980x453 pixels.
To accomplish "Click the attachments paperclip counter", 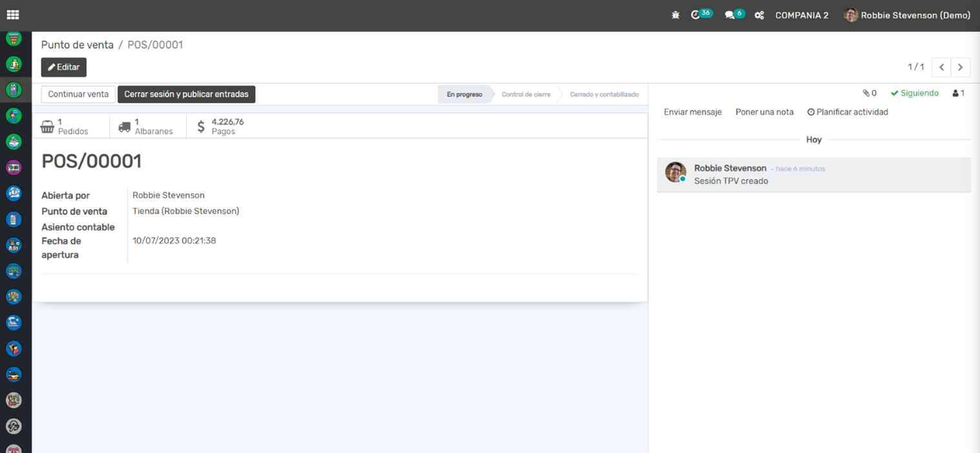I will coord(870,93).
